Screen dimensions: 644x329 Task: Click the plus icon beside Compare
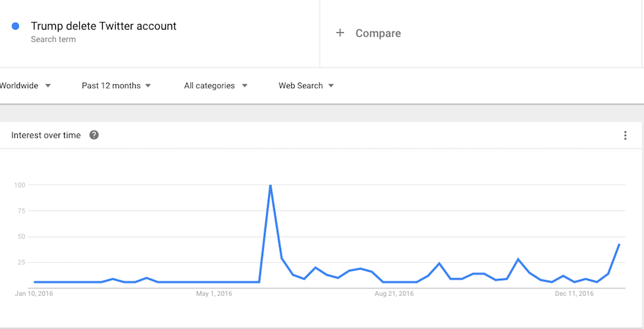point(340,33)
